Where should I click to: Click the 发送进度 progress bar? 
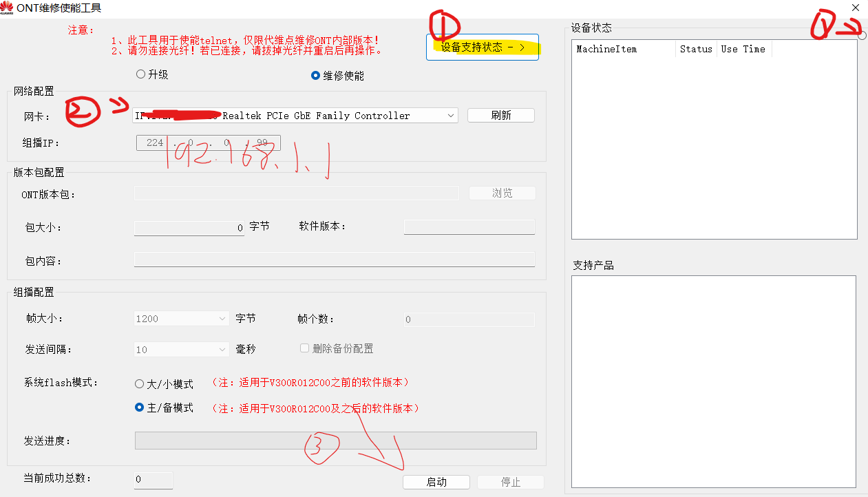336,441
